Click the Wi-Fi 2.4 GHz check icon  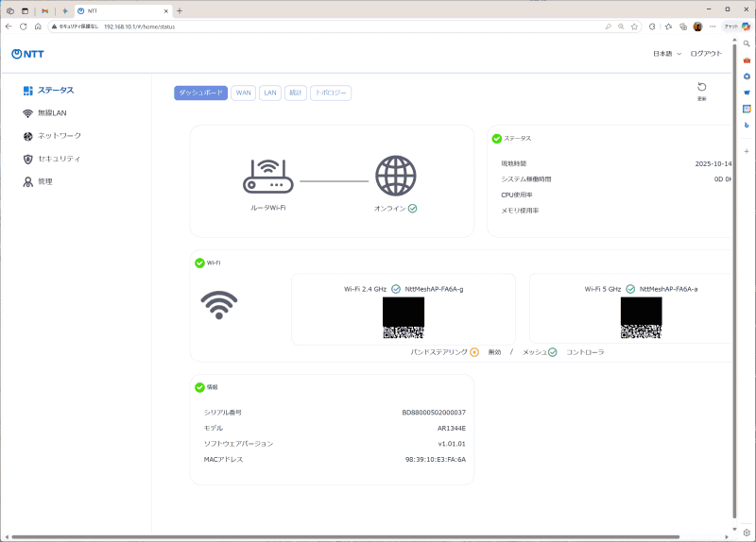396,289
